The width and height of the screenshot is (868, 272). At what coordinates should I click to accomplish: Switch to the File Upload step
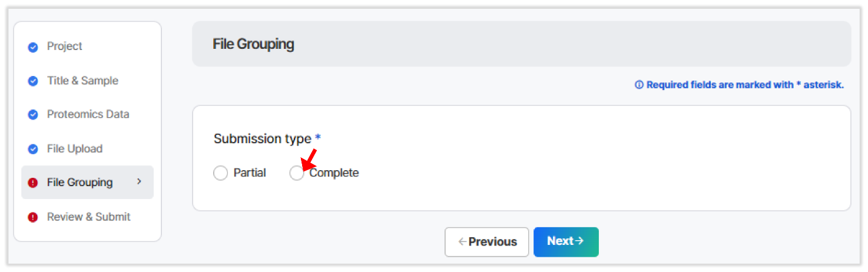75,148
